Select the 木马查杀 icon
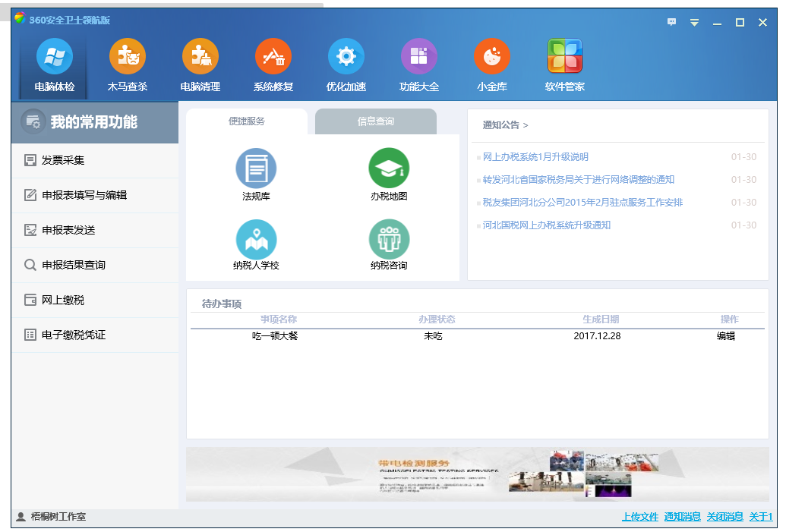The width and height of the screenshot is (786, 532). [x=128, y=58]
